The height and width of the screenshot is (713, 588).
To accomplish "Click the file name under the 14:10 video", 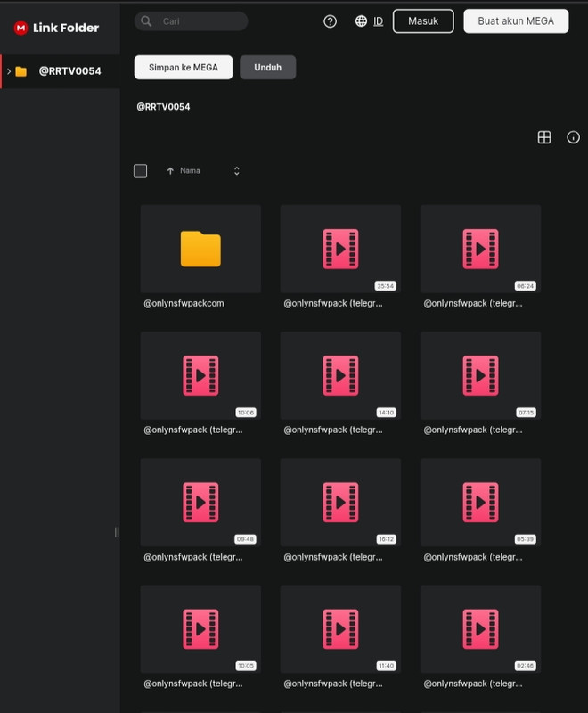I will tap(333, 430).
